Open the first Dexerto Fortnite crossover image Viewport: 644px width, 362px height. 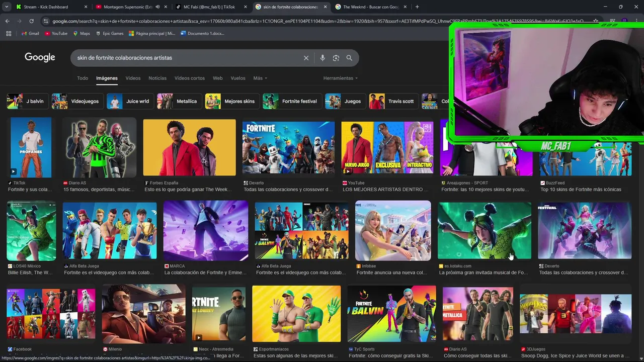pyautogui.click(x=288, y=148)
